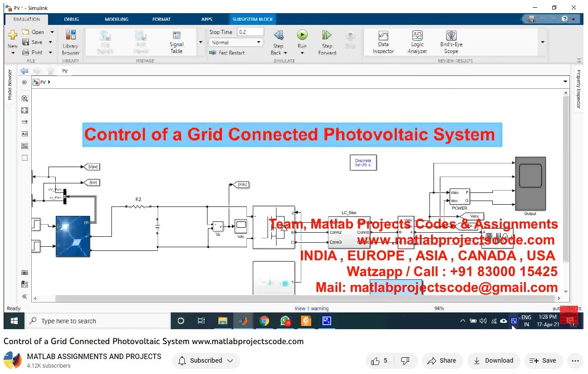This screenshot has width=588, height=374.
Task: Expand the Save options arrow
Action: click(50, 42)
